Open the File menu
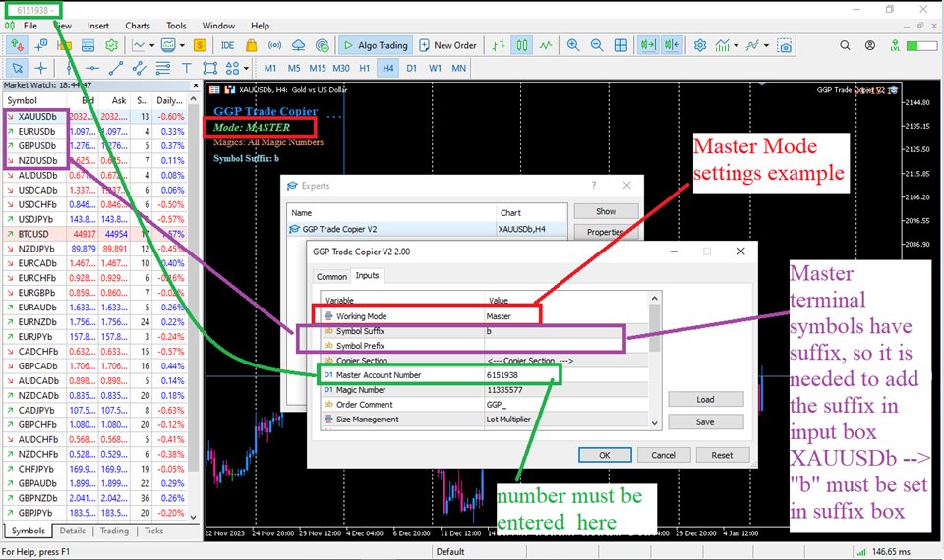944x560 pixels. click(30, 26)
